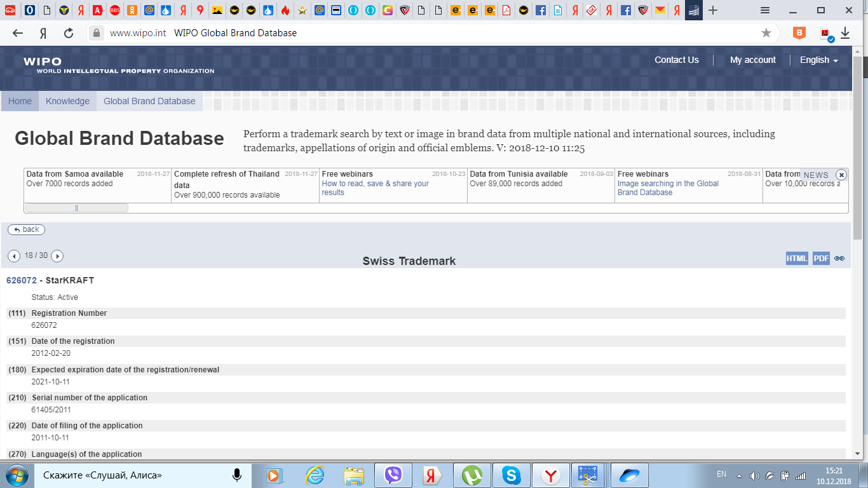Click expiration date value 2021-10-11
Image resolution: width=868 pixels, height=488 pixels.
[50, 382]
